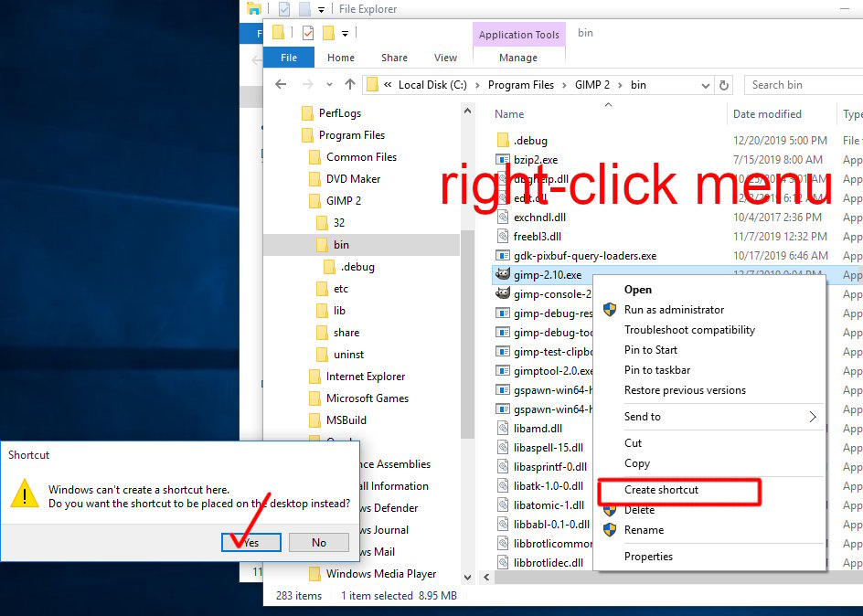Click No in the Shortcut dialog
This screenshot has height=616, width=863.
[319, 543]
